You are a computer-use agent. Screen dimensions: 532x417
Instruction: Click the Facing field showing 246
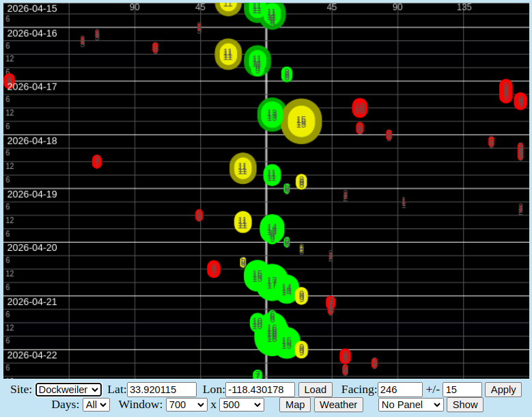(x=400, y=390)
